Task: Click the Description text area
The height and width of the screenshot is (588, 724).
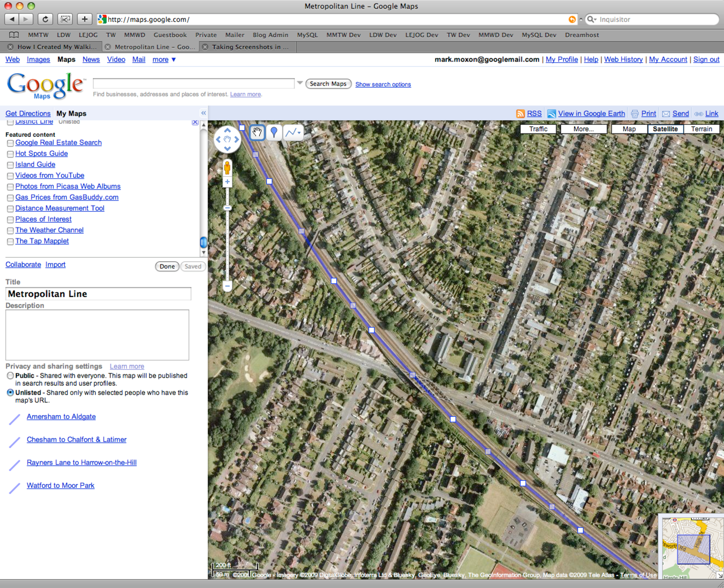Action: tap(97, 335)
